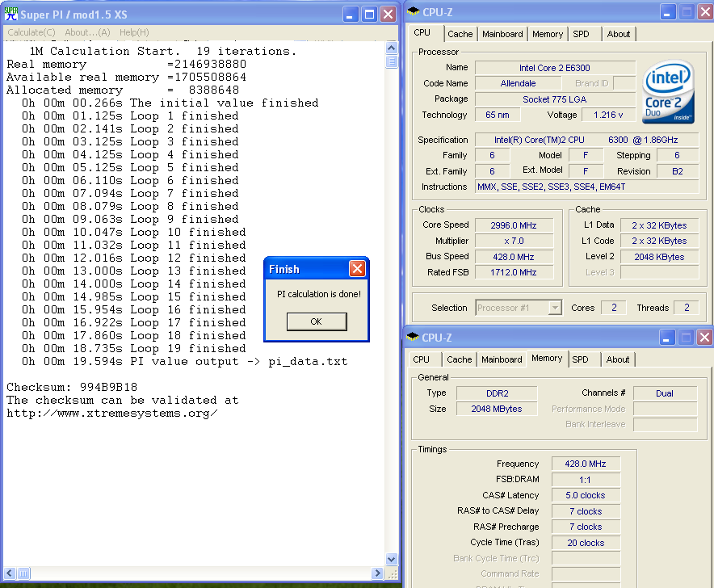The height and width of the screenshot is (588, 714).
Task: Click Super PI scroll left arrow
Action: pos(10,573)
